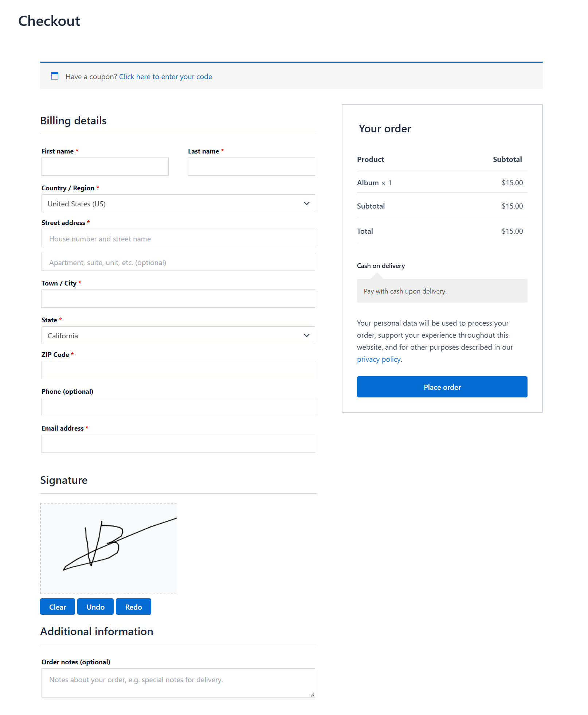Focus the Town / City field
Viewport: 588px width, 715px height.
point(178,299)
